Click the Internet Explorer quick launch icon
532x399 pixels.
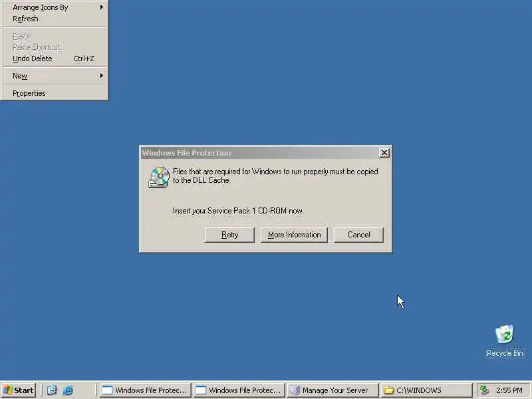(68, 390)
